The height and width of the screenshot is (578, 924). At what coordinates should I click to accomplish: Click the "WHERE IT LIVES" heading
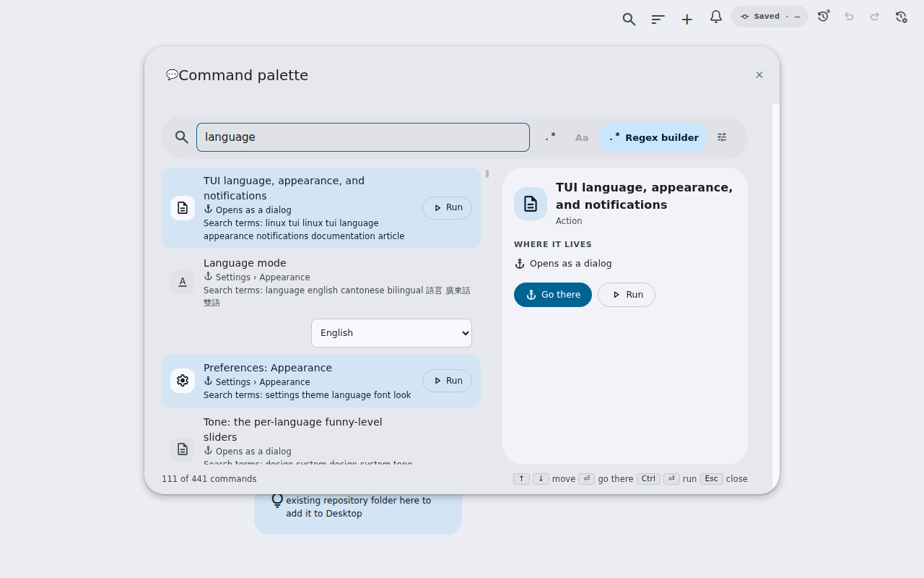pyautogui.click(x=553, y=245)
